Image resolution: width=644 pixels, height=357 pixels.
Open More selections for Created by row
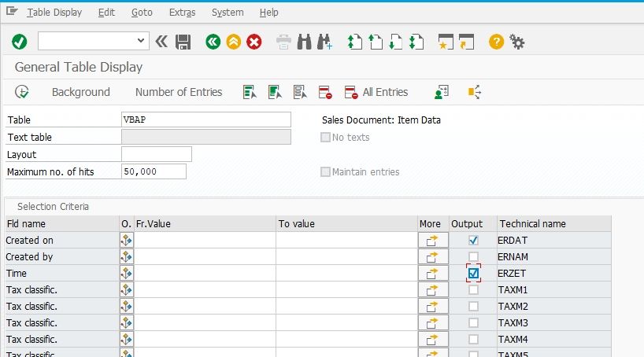tap(433, 256)
